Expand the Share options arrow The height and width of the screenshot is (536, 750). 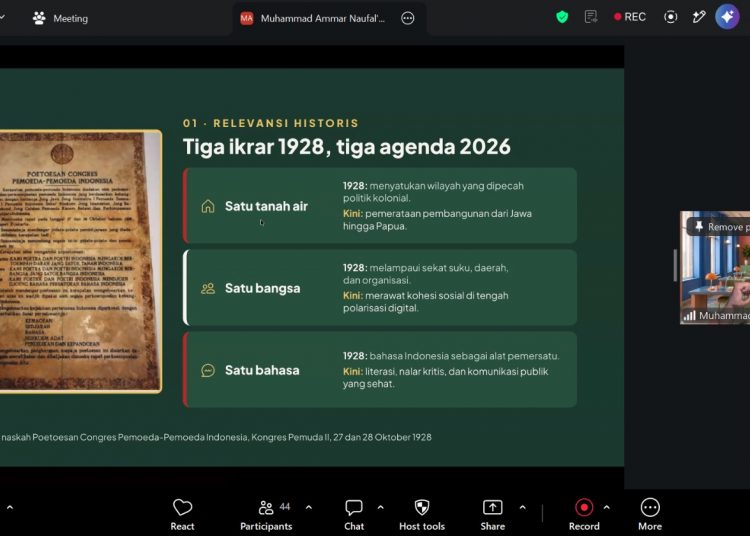[x=522, y=507]
